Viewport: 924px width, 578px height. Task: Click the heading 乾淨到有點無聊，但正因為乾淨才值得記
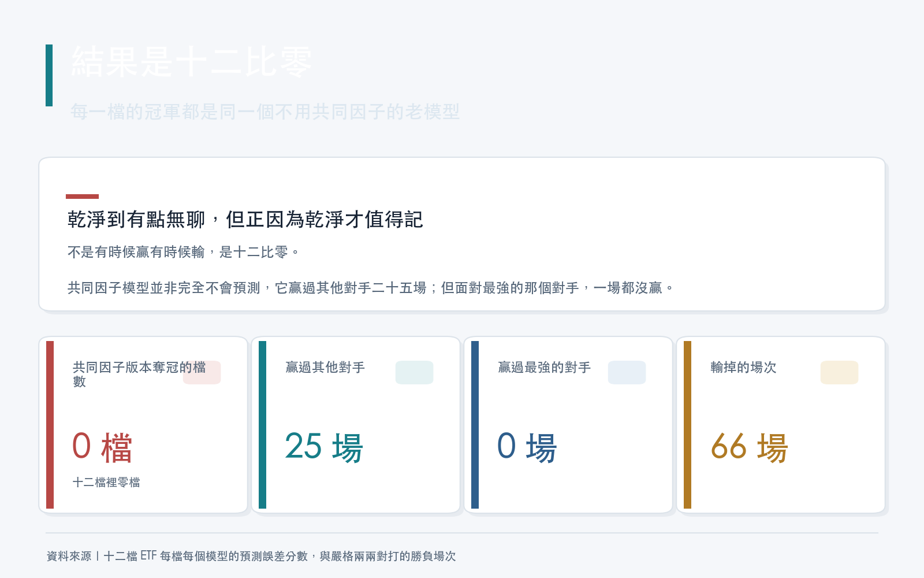coord(245,220)
